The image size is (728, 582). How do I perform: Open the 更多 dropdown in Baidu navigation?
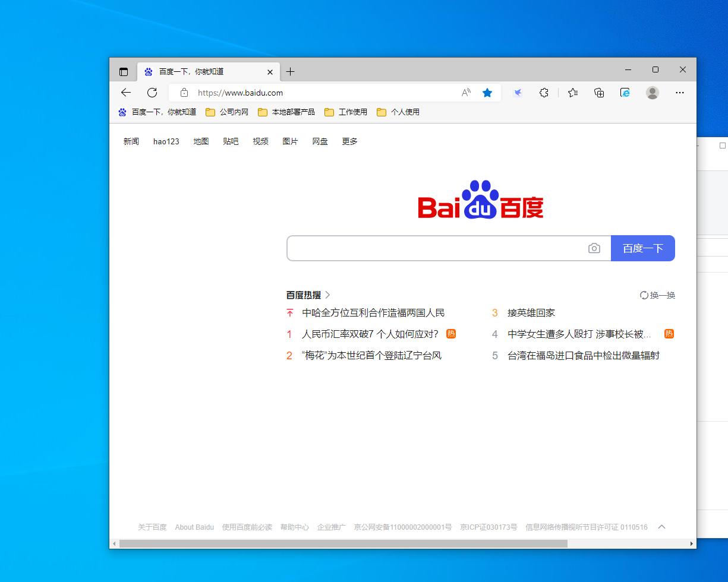coord(349,141)
